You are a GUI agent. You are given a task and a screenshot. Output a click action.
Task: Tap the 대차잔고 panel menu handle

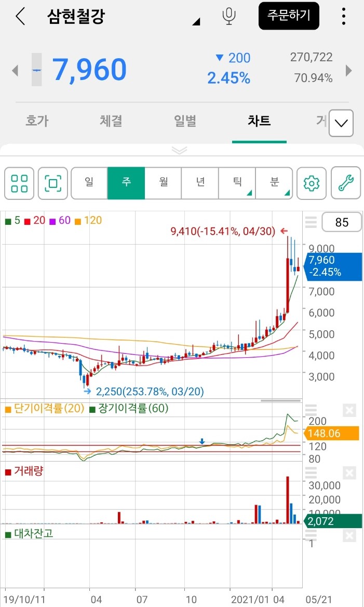311,535
